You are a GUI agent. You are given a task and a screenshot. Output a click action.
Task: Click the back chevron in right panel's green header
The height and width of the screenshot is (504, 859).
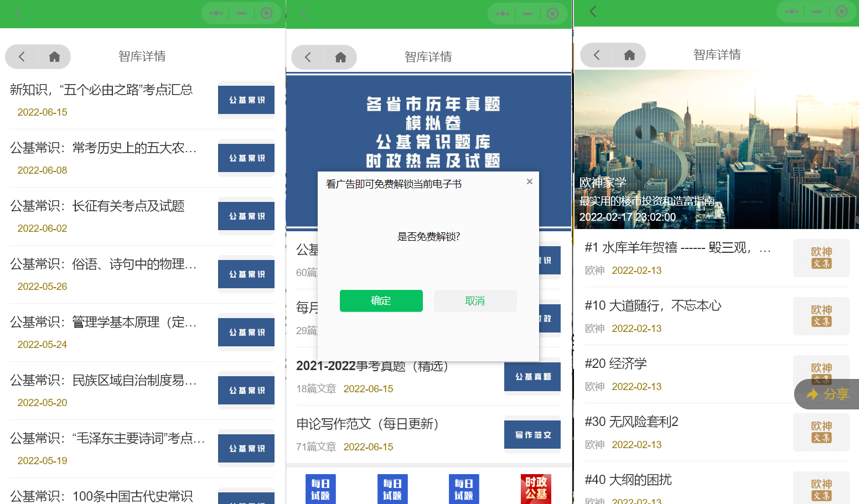pyautogui.click(x=593, y=11)
